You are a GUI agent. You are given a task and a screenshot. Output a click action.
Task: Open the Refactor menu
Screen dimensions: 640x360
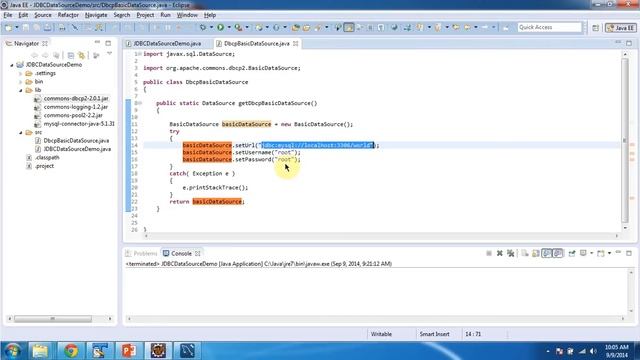[x=68, y=15]
